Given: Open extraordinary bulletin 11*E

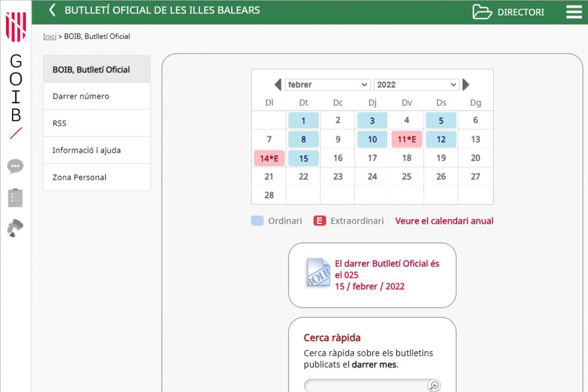Looking at the screenshot, I should pos(407,139).
